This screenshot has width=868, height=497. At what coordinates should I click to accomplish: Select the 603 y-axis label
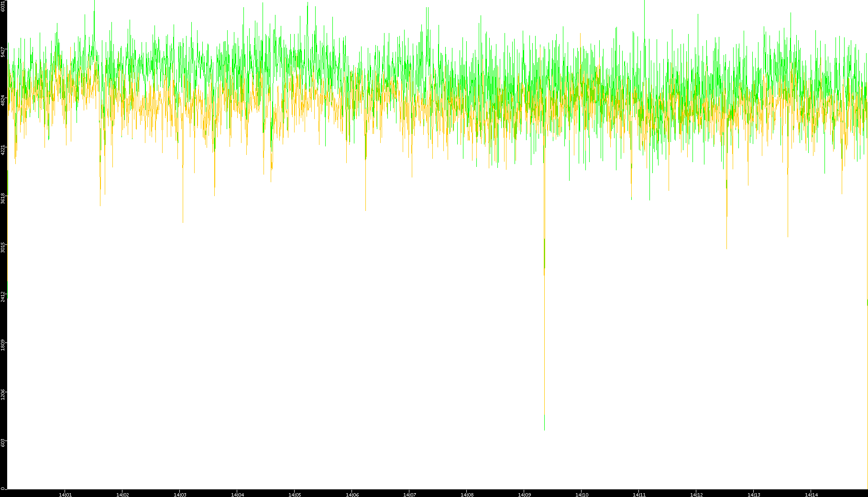tap(3, 443)
